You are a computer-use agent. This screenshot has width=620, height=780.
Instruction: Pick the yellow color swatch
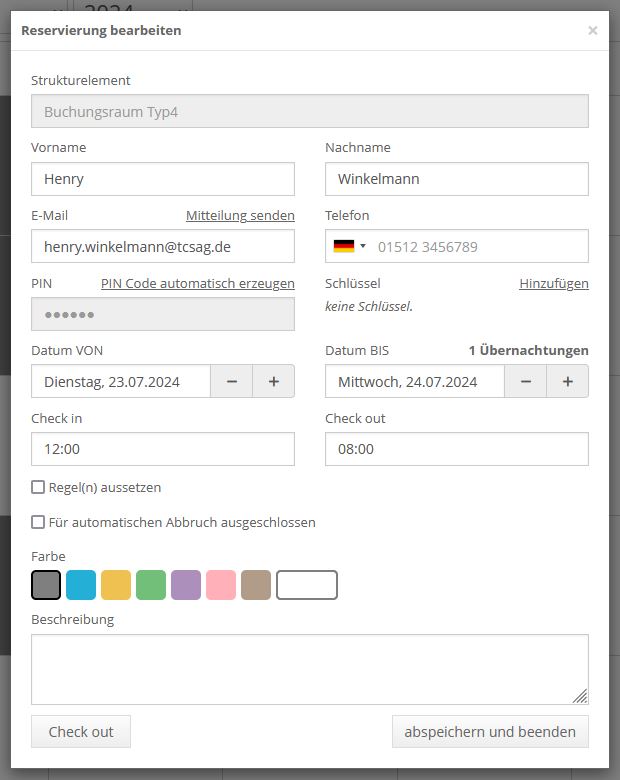(116, 585)
